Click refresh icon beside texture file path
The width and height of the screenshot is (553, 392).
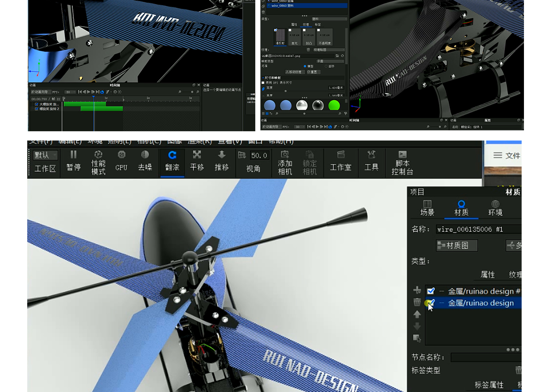(x=342, y=56)
